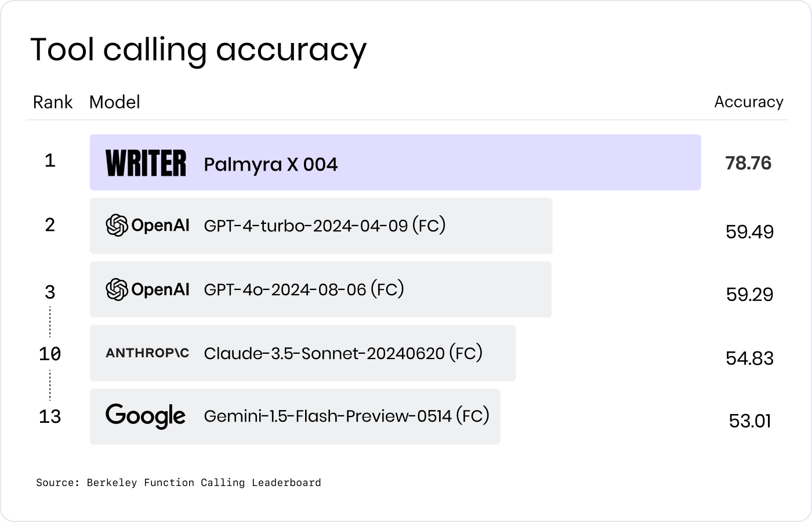Click the 59.49 accuracy value
This screenshot has height=522, width=812.
750,232
